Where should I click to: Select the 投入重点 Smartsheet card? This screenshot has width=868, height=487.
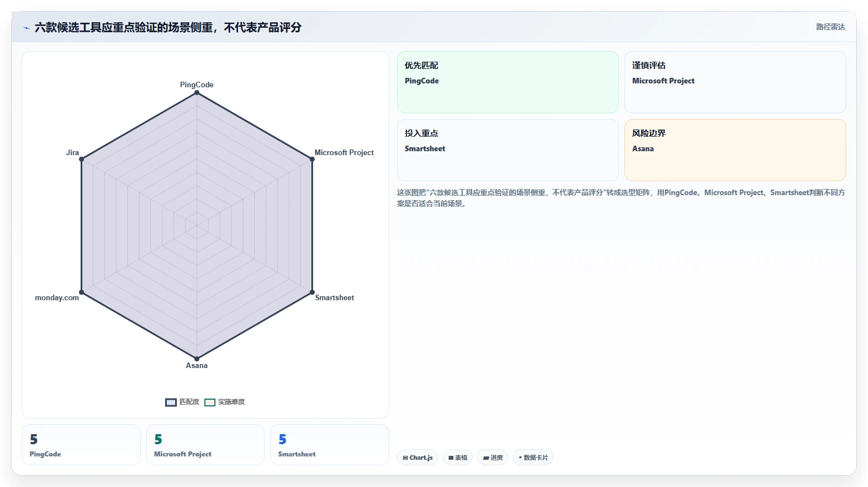(x=508, y=150)
